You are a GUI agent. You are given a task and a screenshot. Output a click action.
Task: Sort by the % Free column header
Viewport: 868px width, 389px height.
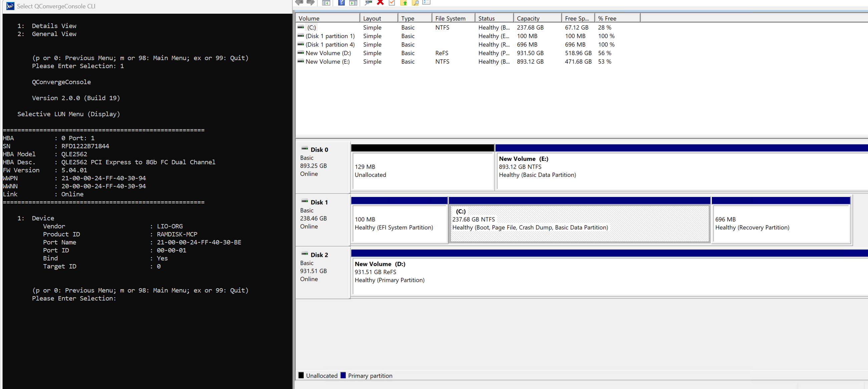point(618,18)
